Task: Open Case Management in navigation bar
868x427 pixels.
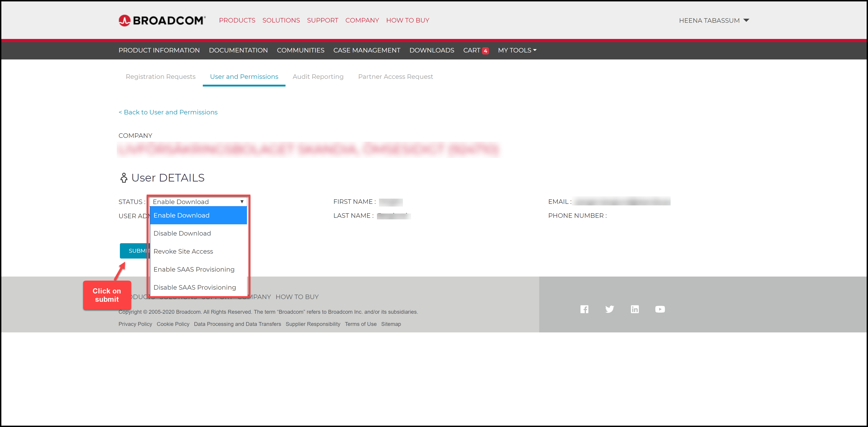Action: [367, 50]
